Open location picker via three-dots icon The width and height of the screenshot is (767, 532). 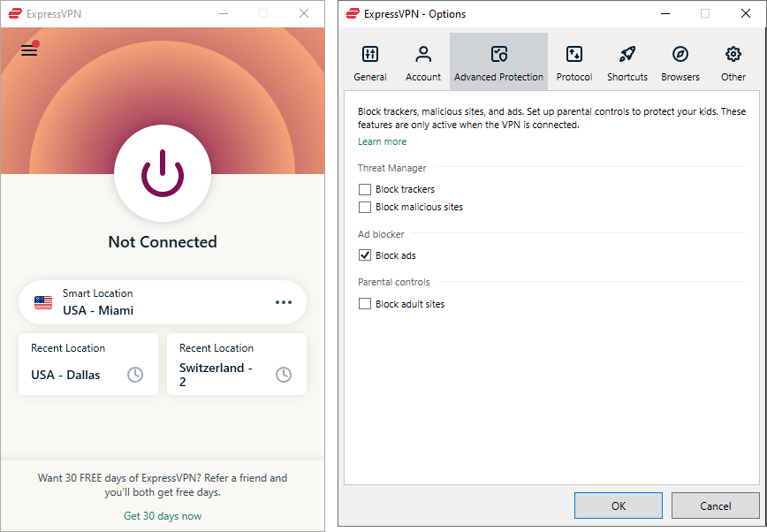tap(284, 302)
